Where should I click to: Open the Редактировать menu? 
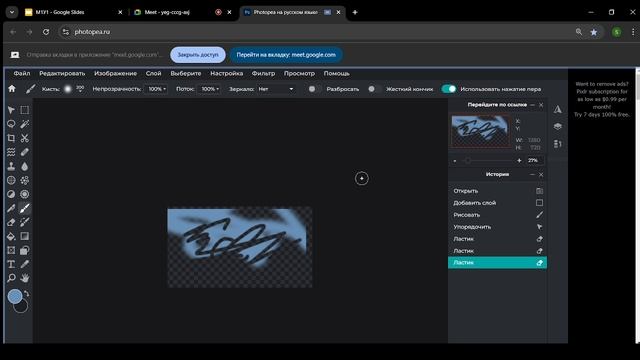pyautogui.click(x=62, y=73)
